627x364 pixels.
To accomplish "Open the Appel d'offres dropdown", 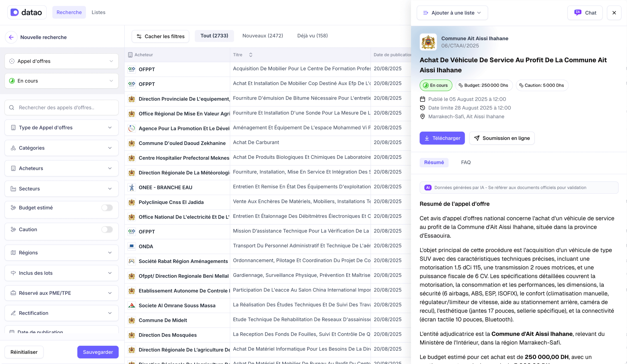I will click(x=62, y=61).
